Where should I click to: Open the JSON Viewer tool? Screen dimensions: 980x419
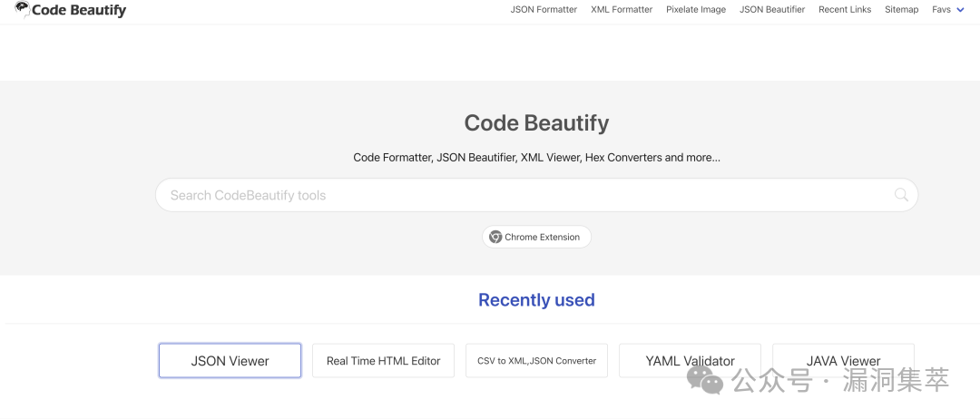click(x=230, y=360)
